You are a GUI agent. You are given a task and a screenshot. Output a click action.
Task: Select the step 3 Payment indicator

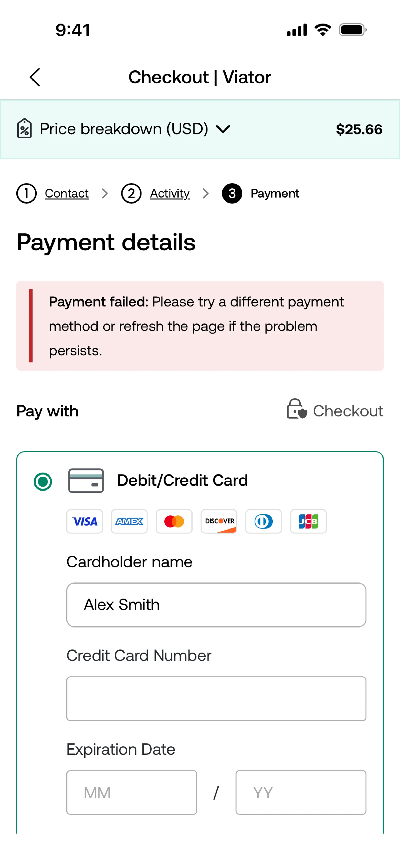click(x=232, y=193)
